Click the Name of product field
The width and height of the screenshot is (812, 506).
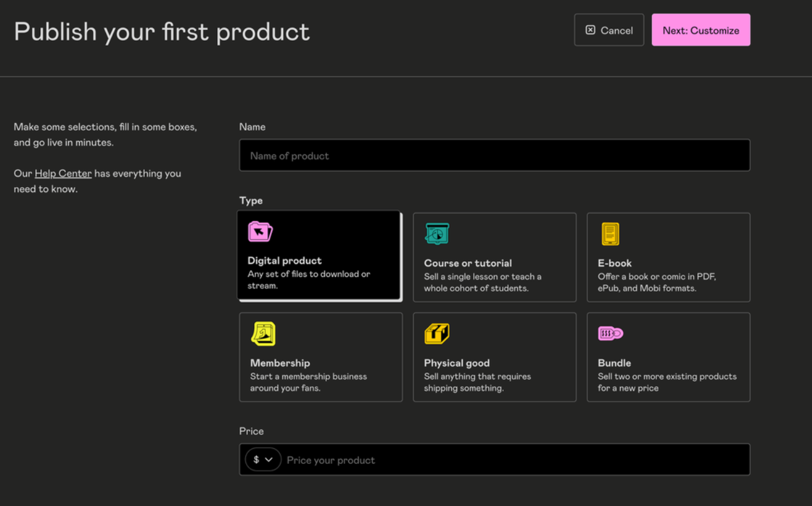tap(494, 155)
